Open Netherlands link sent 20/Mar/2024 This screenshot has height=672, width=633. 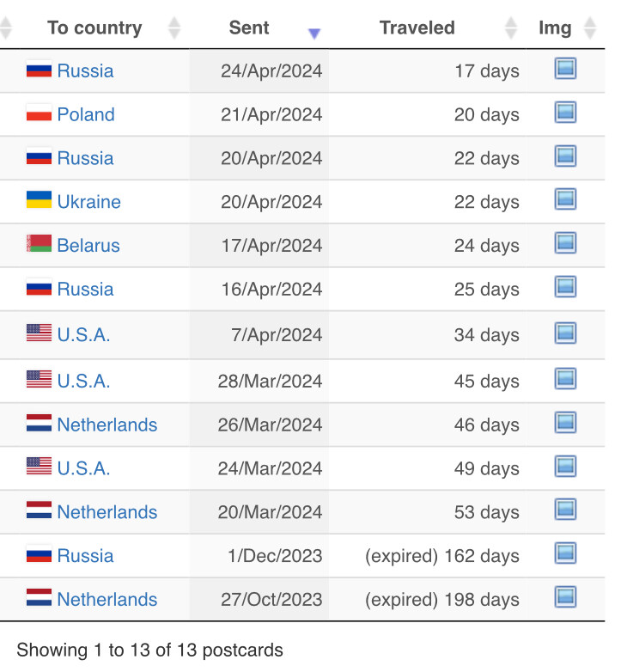click(x=107, y=512)
